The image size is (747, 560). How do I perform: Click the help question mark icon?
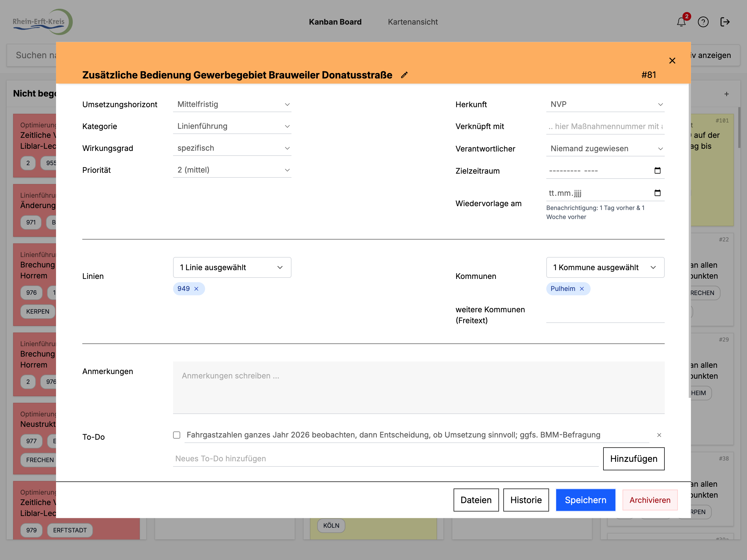point(704,22)
